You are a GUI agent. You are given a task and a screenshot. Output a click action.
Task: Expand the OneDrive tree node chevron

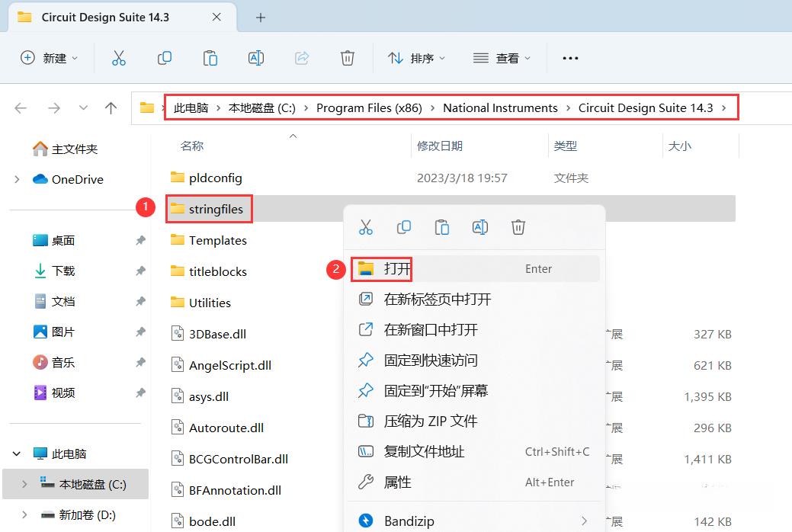[18, 179]
